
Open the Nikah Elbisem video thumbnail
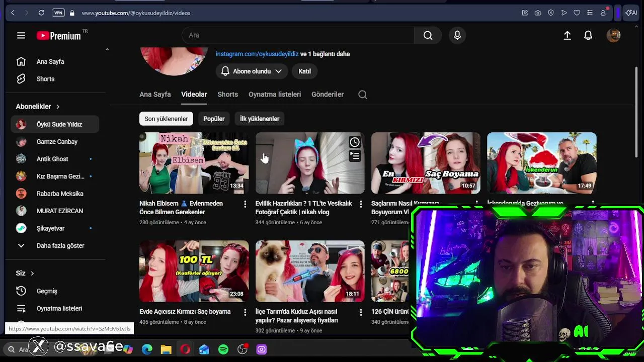point(194,163)
